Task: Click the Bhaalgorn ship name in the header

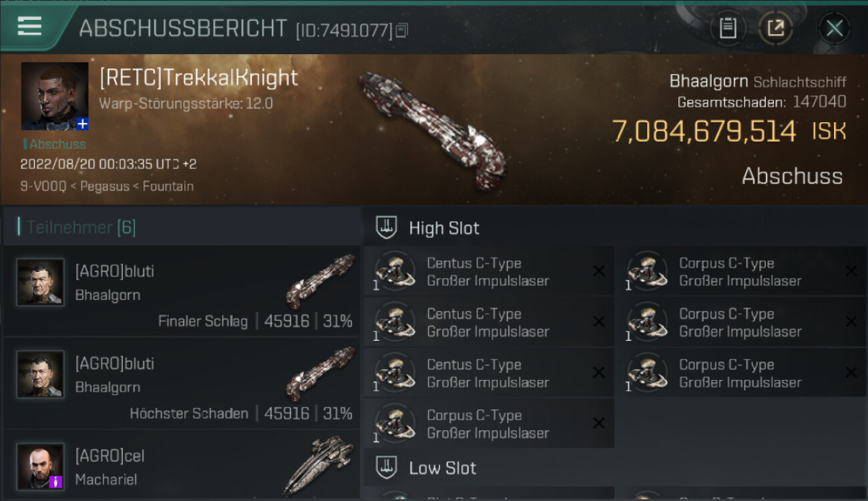Action: click(x=708, y=81)
